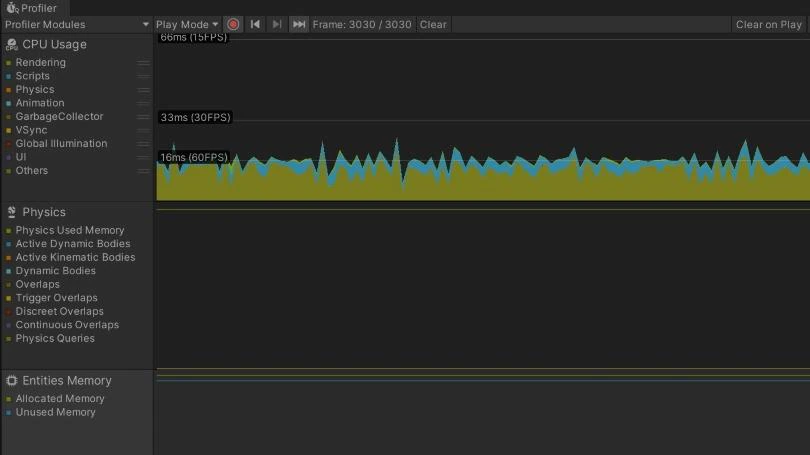
Task: Open the Play Mode target dropdown
Action: tap(187, 24)
